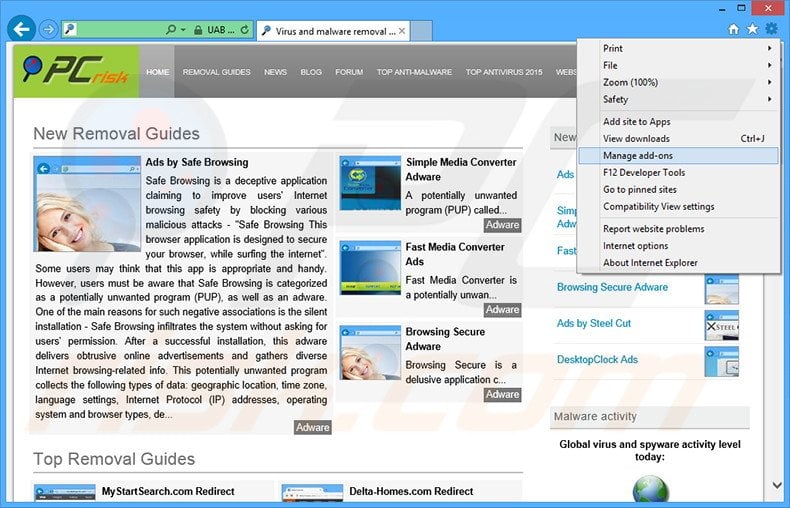Select Report website problems

[678, 229]
